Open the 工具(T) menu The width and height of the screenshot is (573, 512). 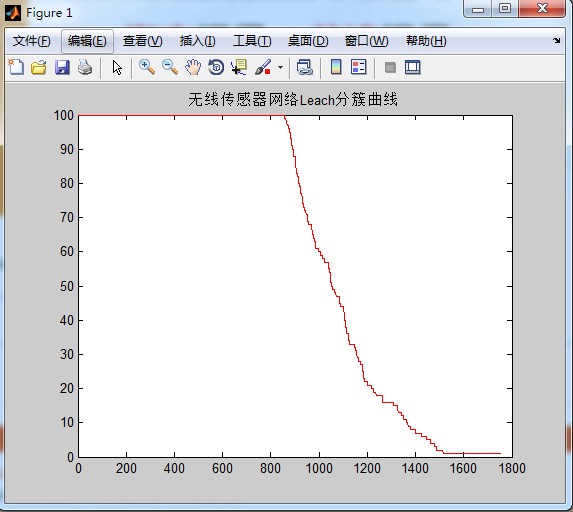coord(252,41)
